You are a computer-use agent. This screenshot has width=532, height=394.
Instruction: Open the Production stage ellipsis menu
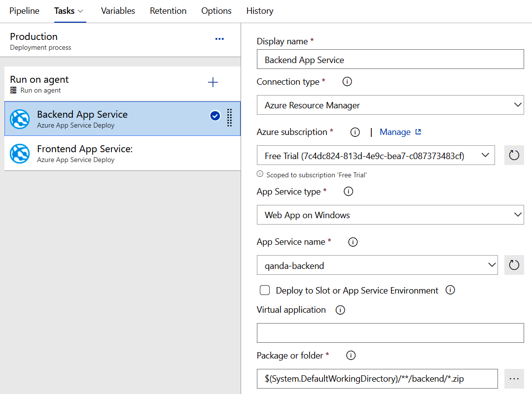click(x=219, y=39)
